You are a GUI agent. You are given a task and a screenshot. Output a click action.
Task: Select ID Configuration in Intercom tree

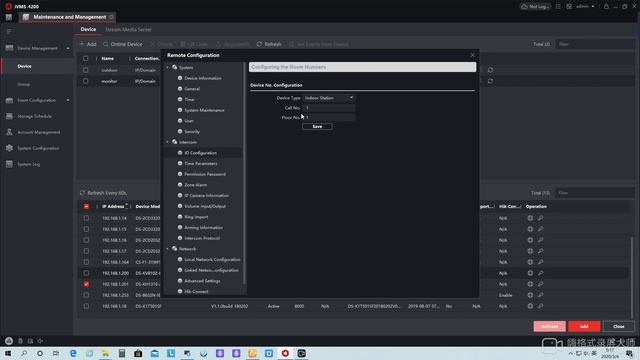pos(200,153)
